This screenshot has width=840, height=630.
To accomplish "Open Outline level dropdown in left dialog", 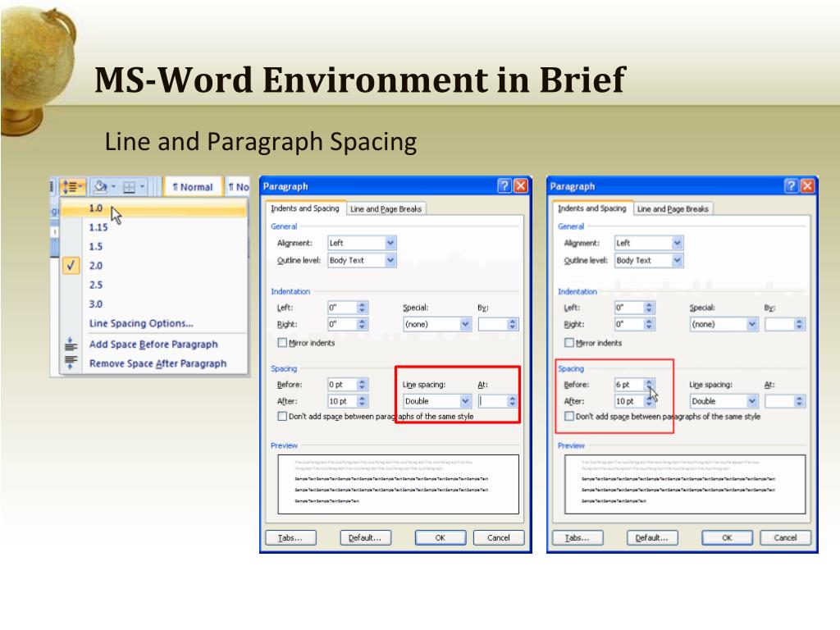I will coord(390,260).
